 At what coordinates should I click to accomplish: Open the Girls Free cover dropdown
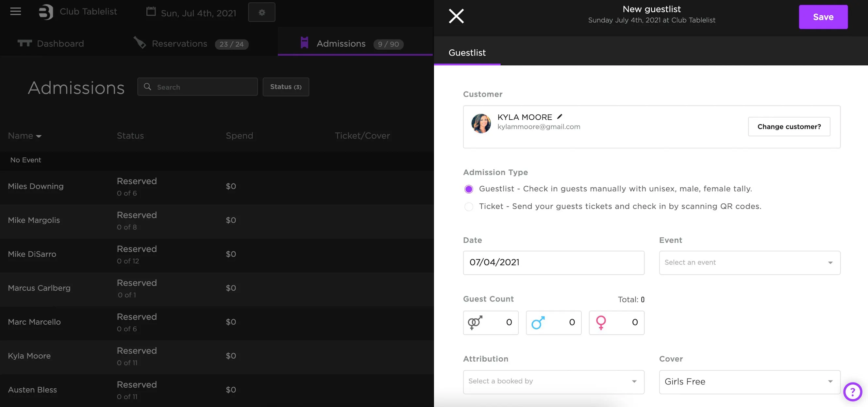tap(749, 382)
